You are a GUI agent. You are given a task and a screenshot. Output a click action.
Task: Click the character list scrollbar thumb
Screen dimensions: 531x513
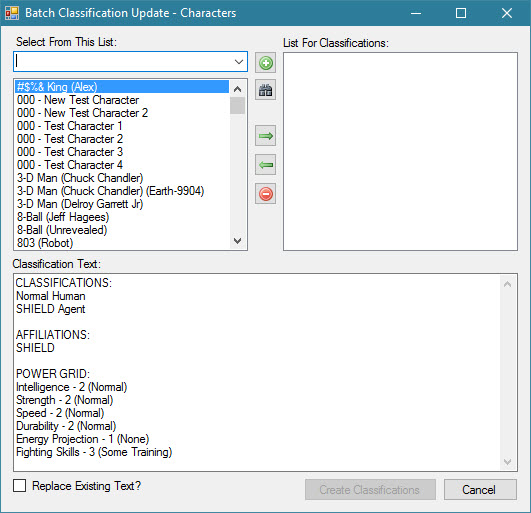coord(237,106)
